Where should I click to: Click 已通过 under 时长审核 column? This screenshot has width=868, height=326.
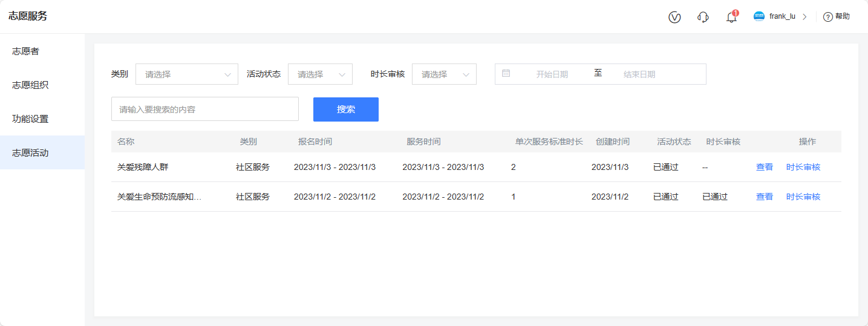click(x=715, y=197)
